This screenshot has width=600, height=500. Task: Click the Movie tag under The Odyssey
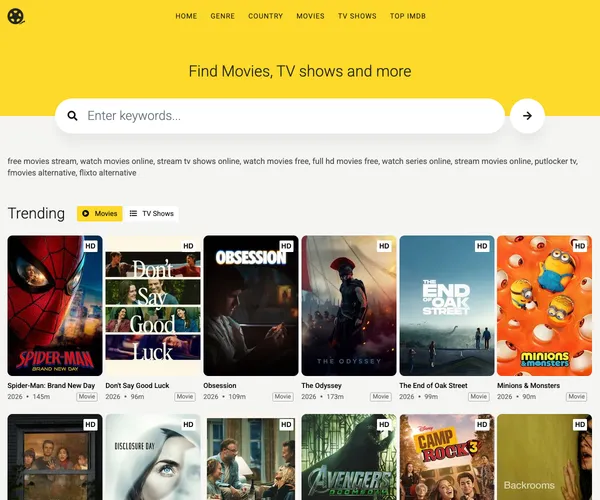point(381,397)
